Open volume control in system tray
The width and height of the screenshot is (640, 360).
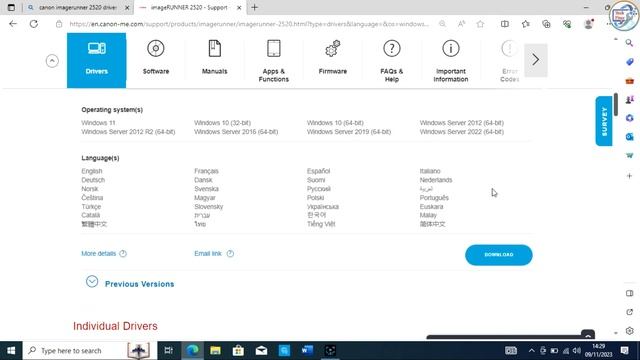[x=576, y=351]
